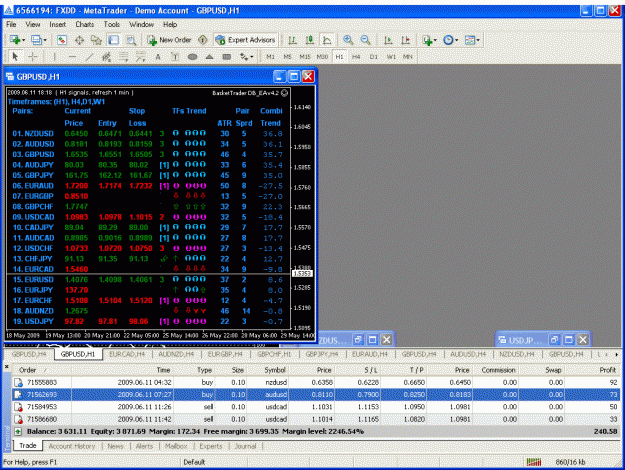The width and height of the screenshot is (625, 470).
Task: Select the Crosshair tool
Action: point(33,57)
